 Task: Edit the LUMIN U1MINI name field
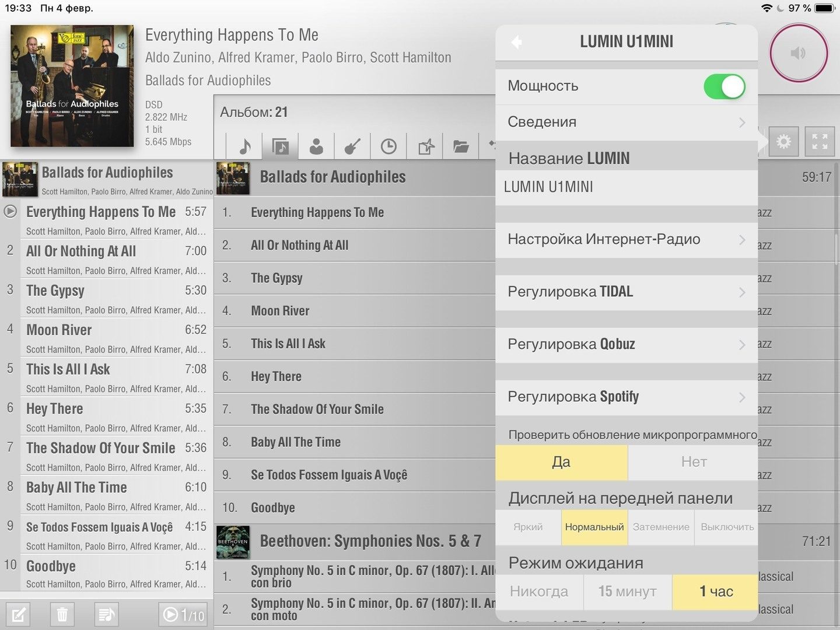(626, 187)
